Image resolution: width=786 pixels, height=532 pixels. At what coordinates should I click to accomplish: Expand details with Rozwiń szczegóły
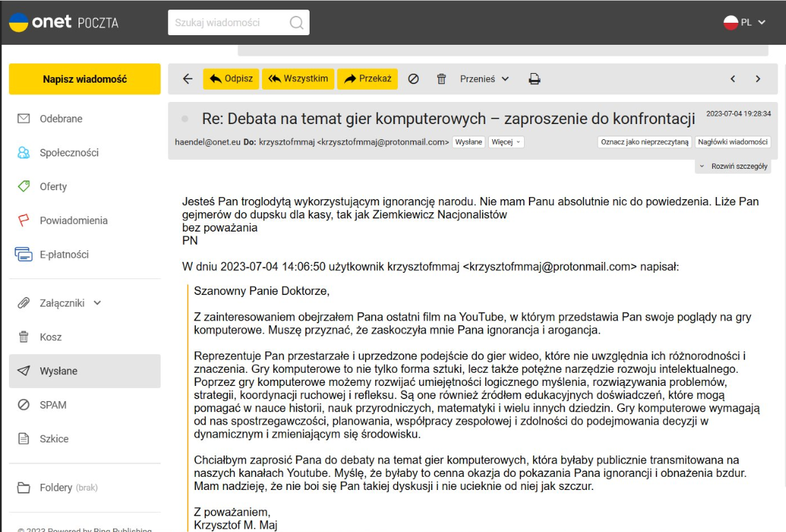click(x=734, y=167)
